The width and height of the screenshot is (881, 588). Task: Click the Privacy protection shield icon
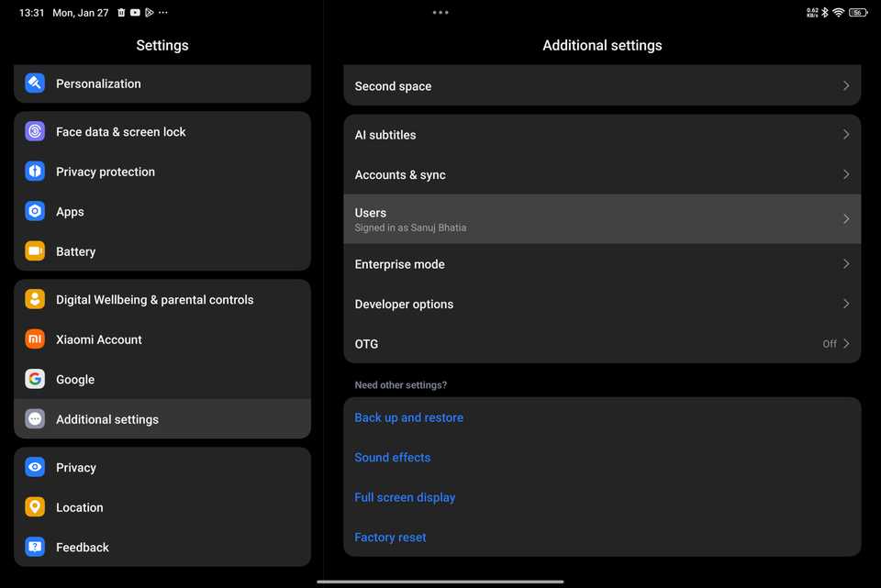[x=34, y=171]
